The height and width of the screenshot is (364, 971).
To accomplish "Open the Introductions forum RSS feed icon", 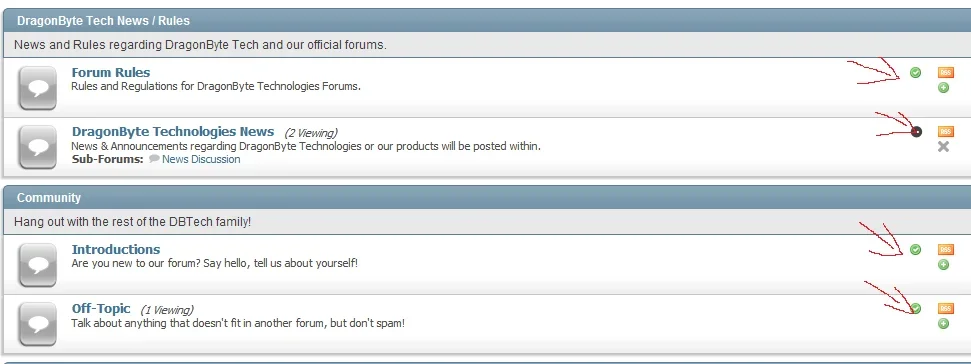I will point(945,249).
